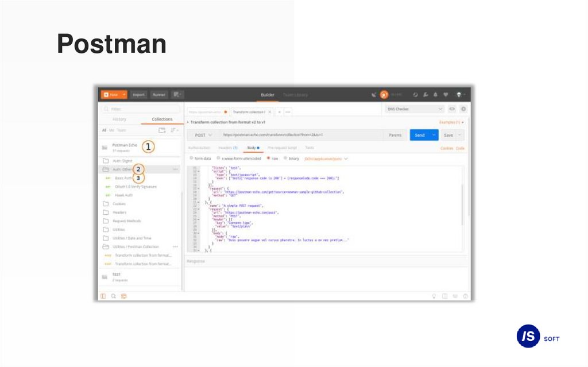Screen dimensions: 588x367
Task: Open the tab options ellipsis menu
Action: click(288, 112)
